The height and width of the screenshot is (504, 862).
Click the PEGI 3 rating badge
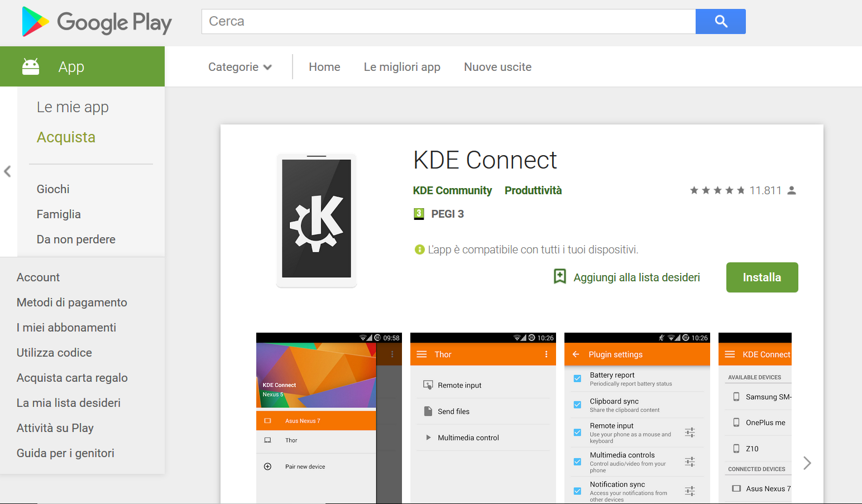click(x=419, y=214)
